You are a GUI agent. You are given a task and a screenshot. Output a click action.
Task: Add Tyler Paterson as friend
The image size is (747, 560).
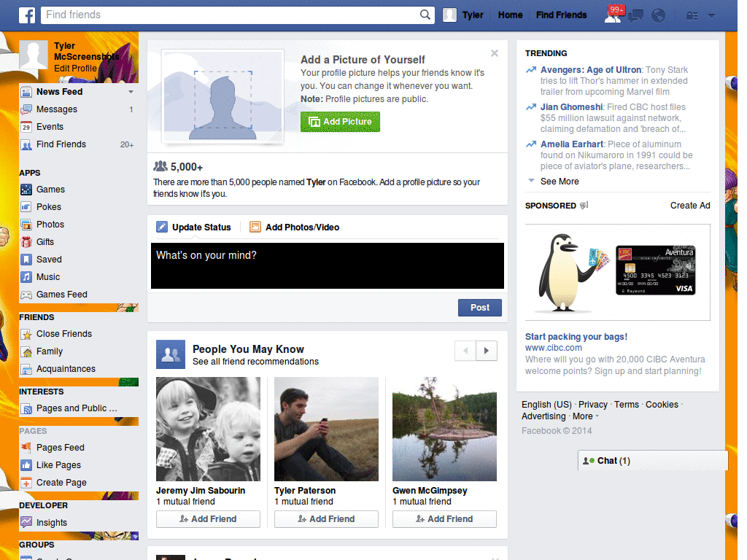[x=326, y=519]
